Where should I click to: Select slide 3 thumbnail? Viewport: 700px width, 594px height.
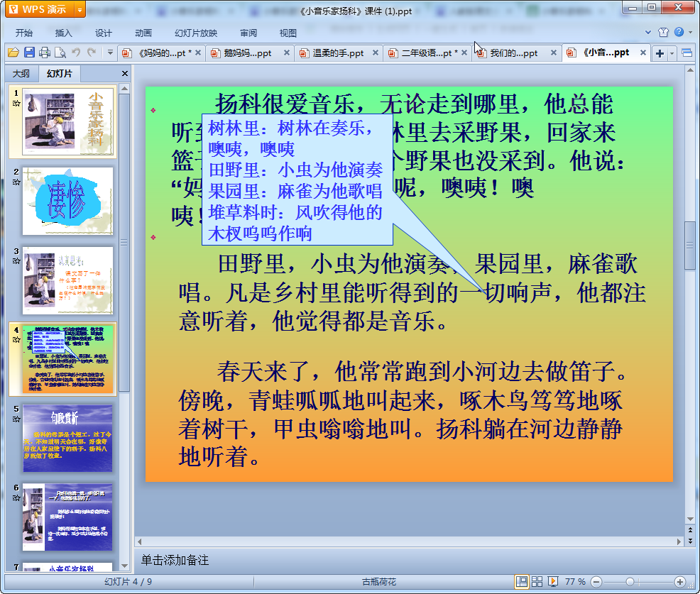(68, 280)
